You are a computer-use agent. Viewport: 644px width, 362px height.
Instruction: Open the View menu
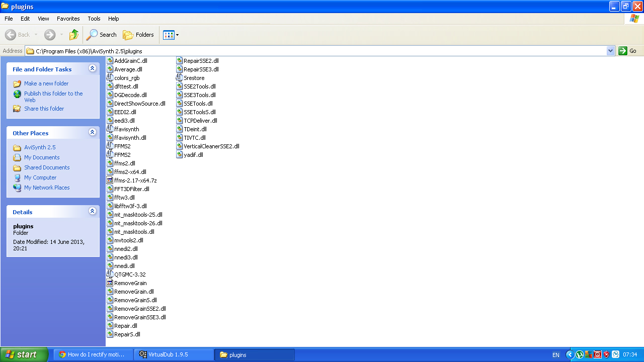44,19
